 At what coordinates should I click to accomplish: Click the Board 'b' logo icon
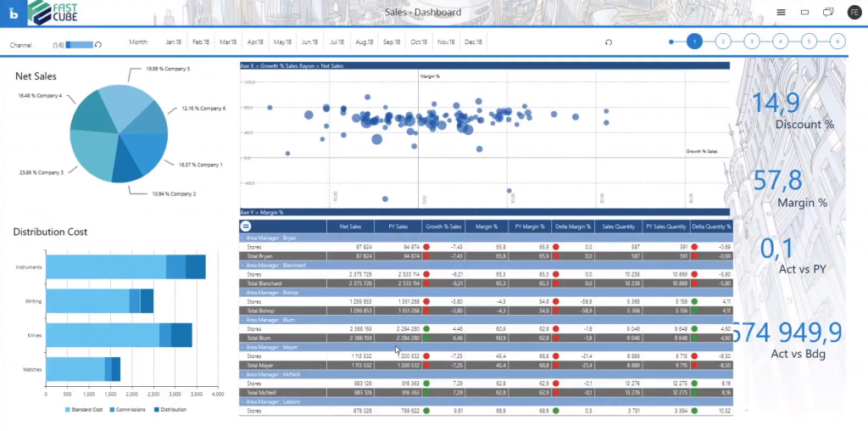click(x=14, y=13)
